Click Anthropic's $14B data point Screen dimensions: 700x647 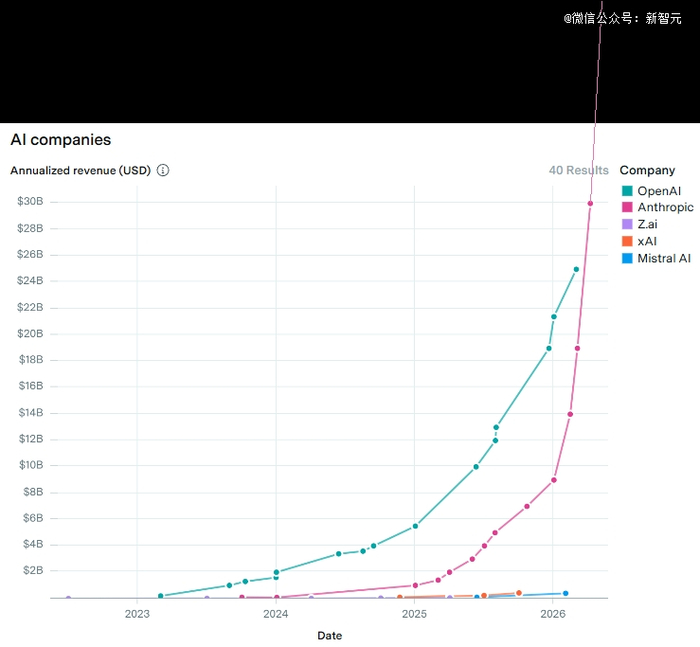570,414
